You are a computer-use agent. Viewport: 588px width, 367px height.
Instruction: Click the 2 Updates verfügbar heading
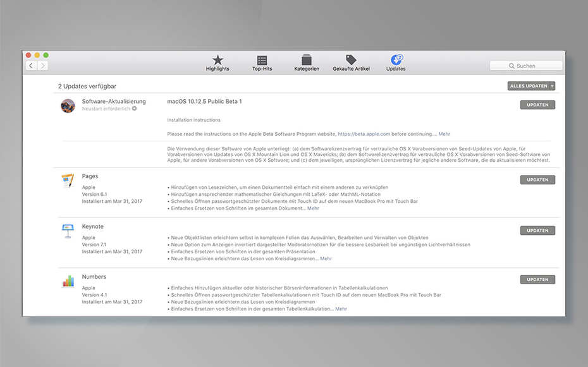point(87,86)
